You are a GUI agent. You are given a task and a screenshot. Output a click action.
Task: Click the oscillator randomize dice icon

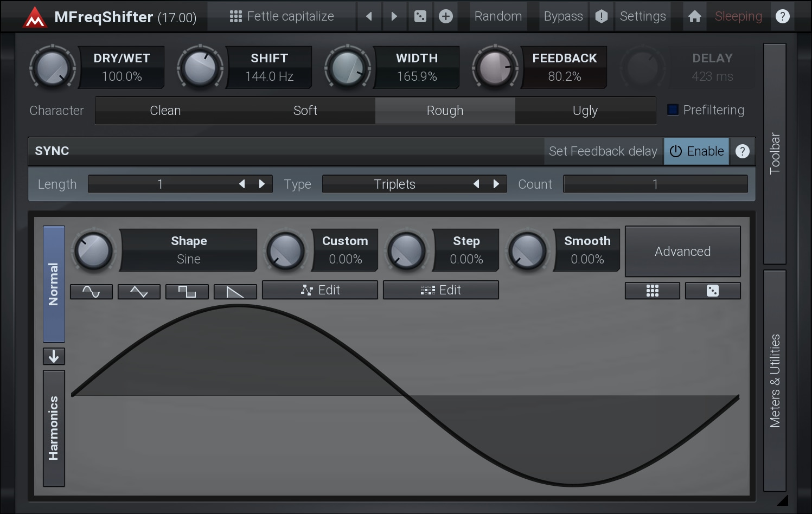tap(712, 291)
